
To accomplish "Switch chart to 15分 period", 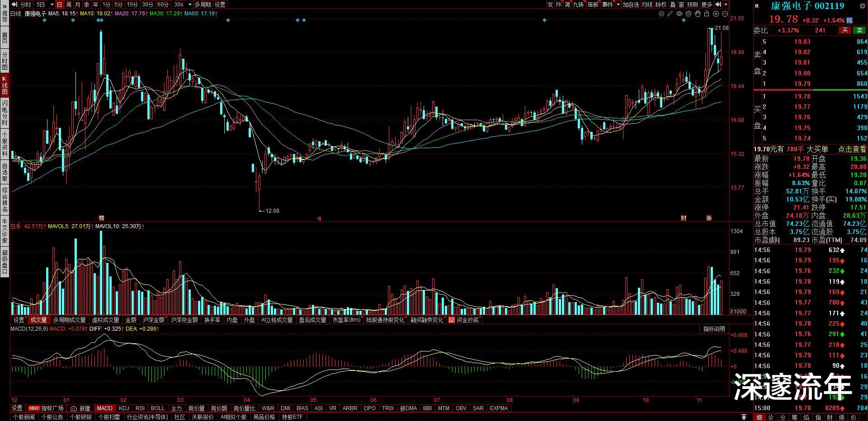I will tap(132, 5).
